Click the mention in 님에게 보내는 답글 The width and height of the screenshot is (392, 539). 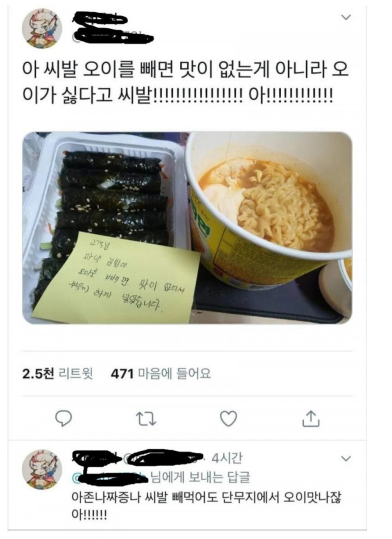[x=111, y=477]
